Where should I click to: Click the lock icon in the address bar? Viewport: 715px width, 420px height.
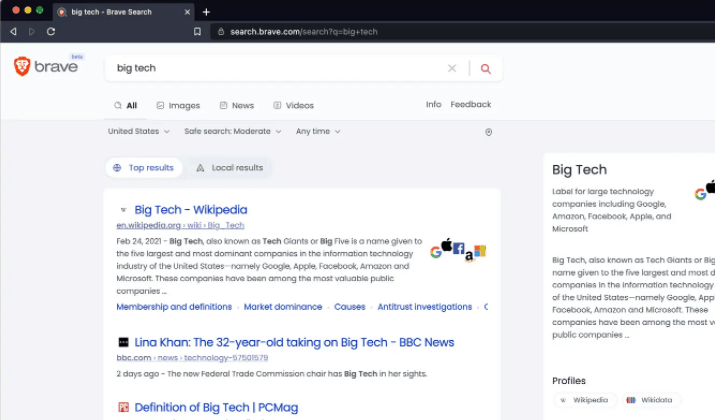pos(221,31)
